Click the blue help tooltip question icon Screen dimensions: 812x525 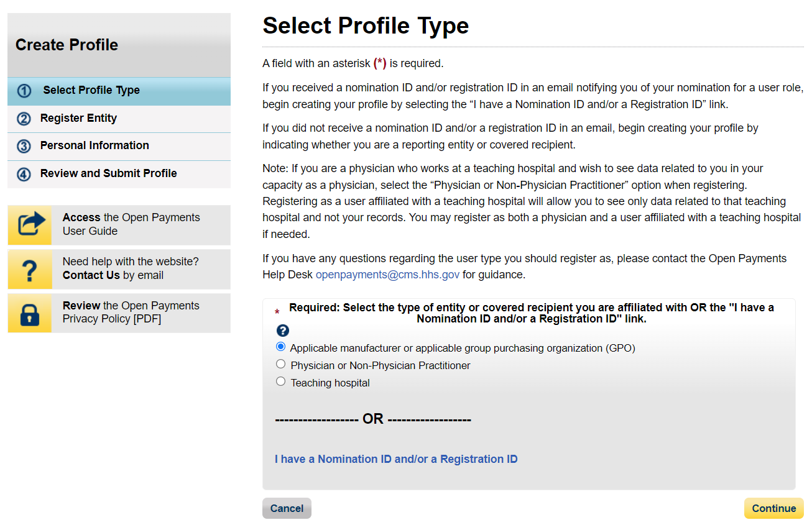click(x=282, y=331)
